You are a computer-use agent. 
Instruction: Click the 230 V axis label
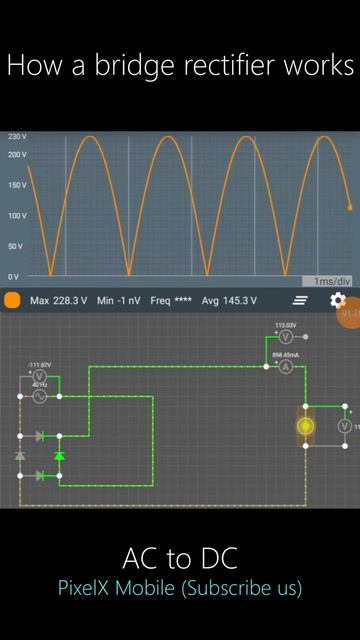17,137
